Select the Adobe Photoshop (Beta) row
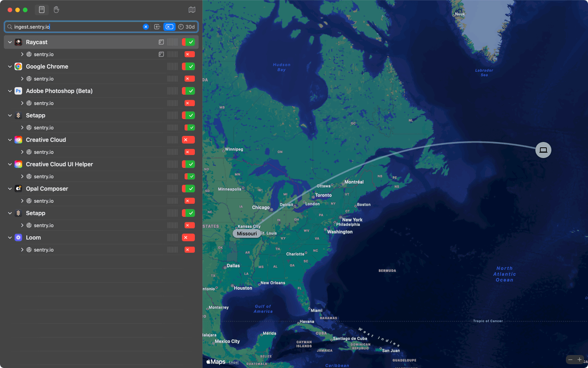 (101, 91)
